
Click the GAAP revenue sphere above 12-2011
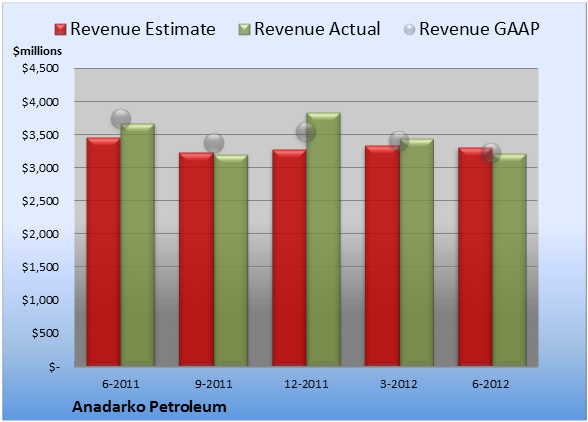(x=306, y=132)
